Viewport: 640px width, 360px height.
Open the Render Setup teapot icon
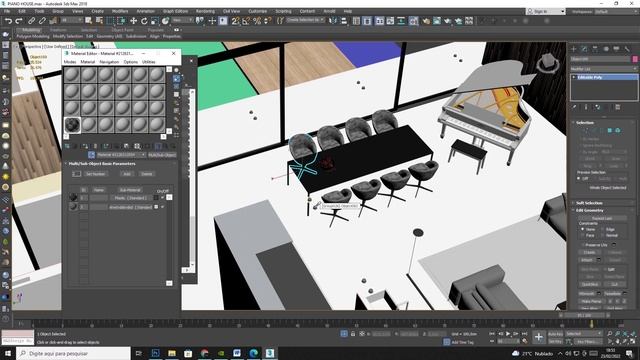click(426, 20)
